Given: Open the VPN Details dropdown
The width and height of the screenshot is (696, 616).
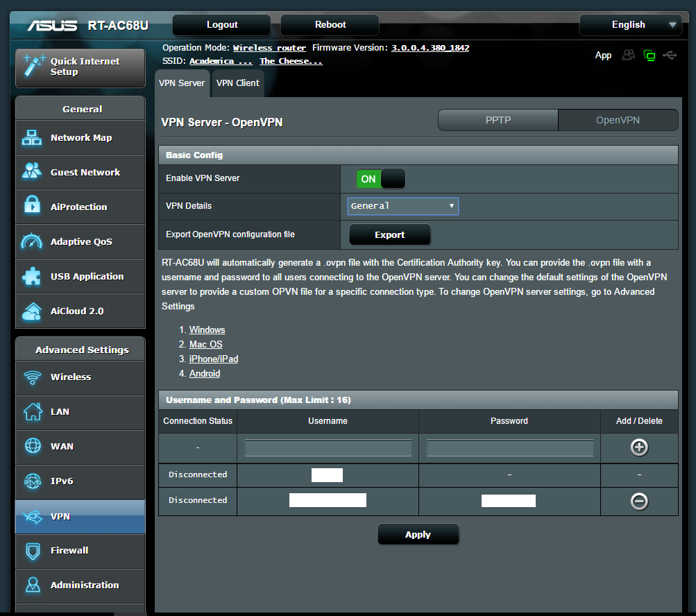Looking at the screenshot, I should click(x=402, y=206).
